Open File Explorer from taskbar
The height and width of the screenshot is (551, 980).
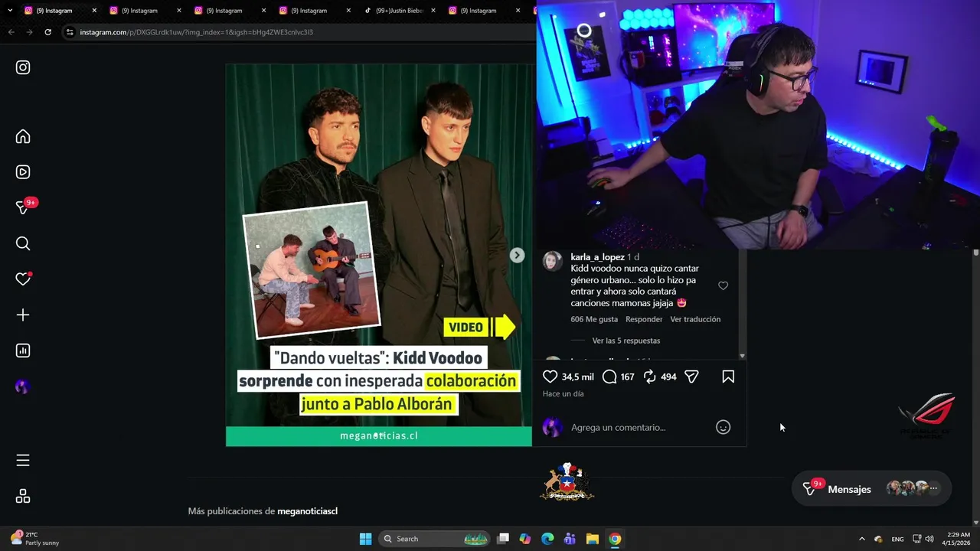pos(593,539)
